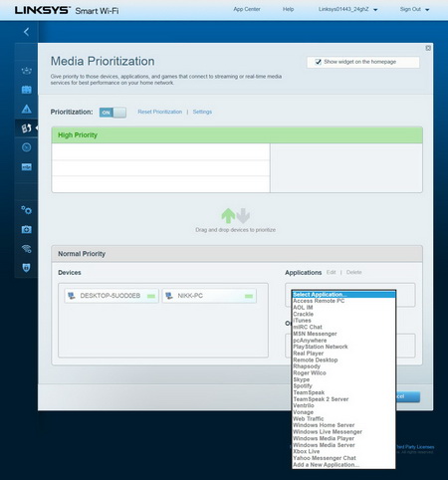This screenshot has height=480, width=448.
Task: Click Delete next to Applications
Action: [x=353, y=272]
